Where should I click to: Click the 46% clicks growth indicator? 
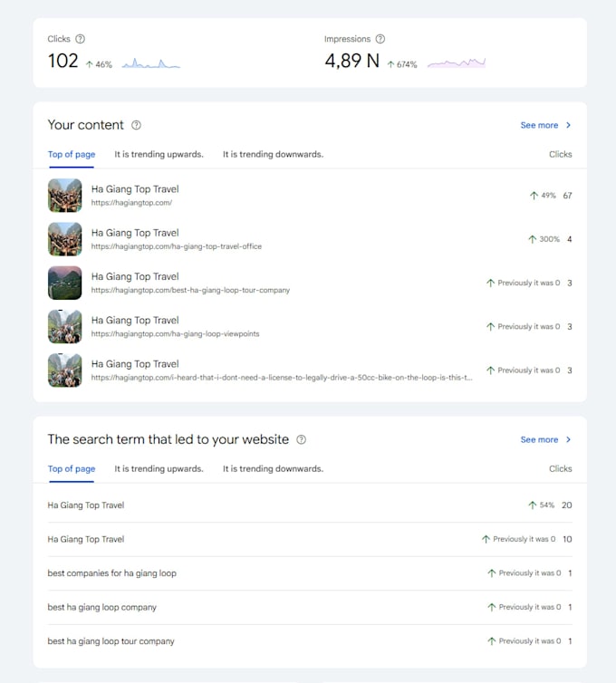tap(99, 64)
